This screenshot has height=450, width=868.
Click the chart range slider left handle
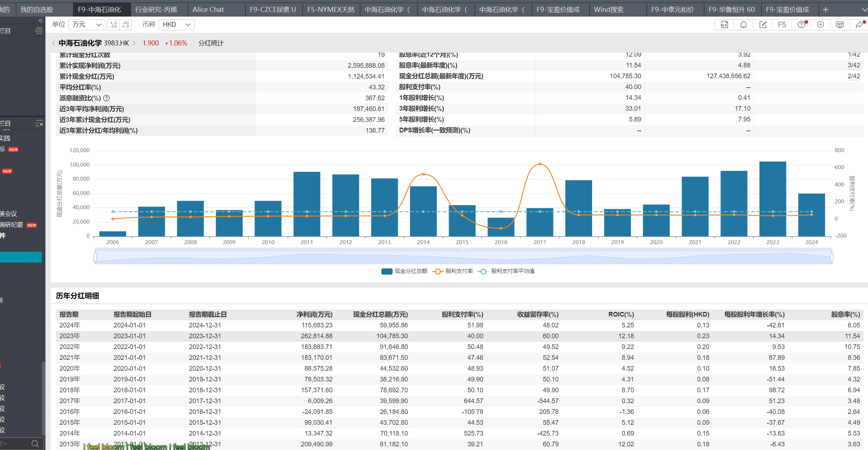95,257
